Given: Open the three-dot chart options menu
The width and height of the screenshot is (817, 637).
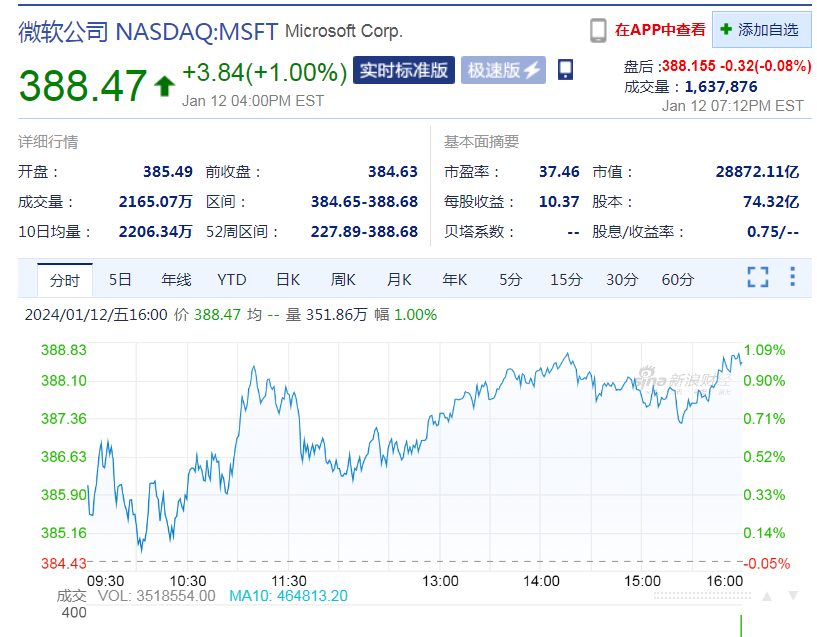Looking at the screenshot, I should pyautogui.click(x=792, y=277).
